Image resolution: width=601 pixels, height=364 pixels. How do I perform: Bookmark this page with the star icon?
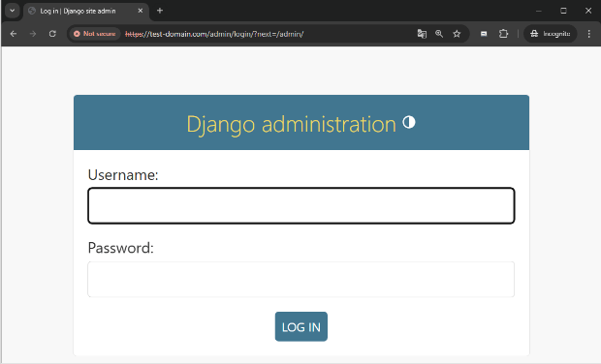pos(457,34)
